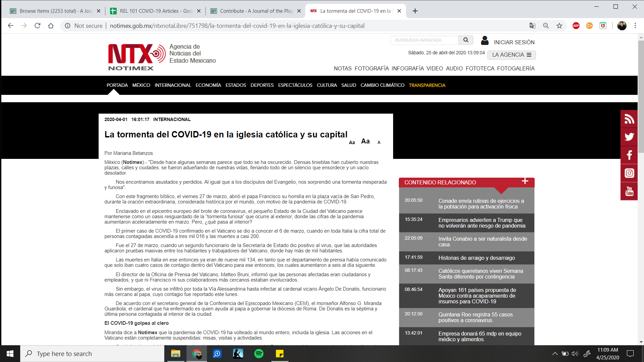
Task: Show hidden system tray icons chevron
Action: [x=555, y=354]
